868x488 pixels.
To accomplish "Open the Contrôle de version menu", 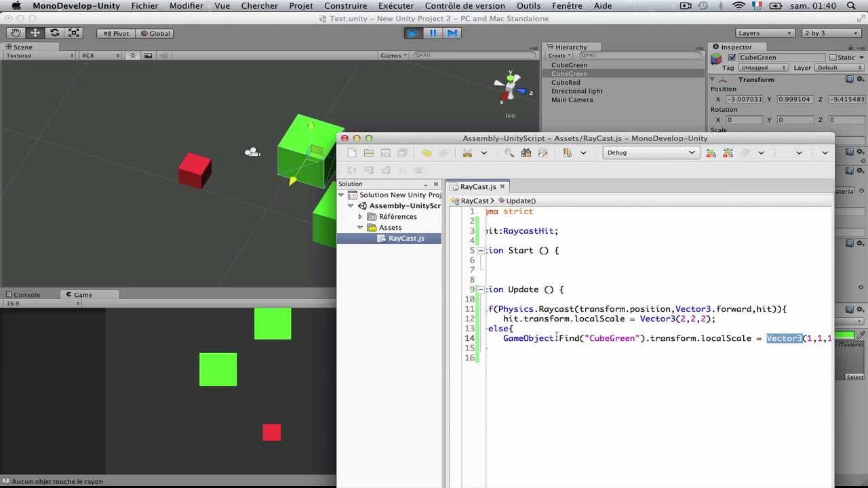I will click(465, 5).
